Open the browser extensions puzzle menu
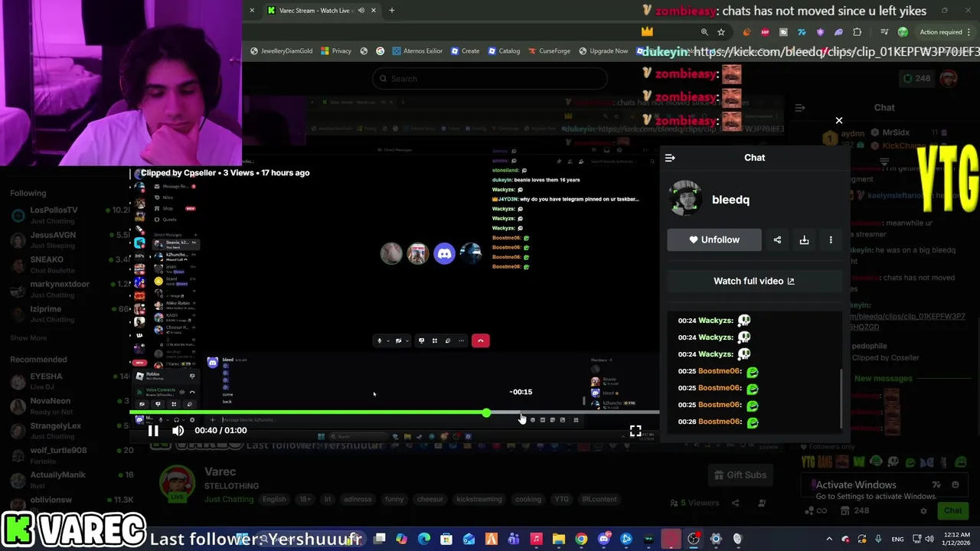Image resolution: width=980 pixels, height=551 pixels. 857,32
